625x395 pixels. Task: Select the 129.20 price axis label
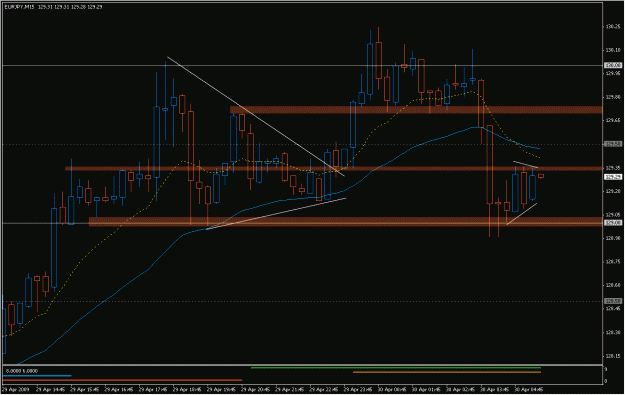(613, 191)
